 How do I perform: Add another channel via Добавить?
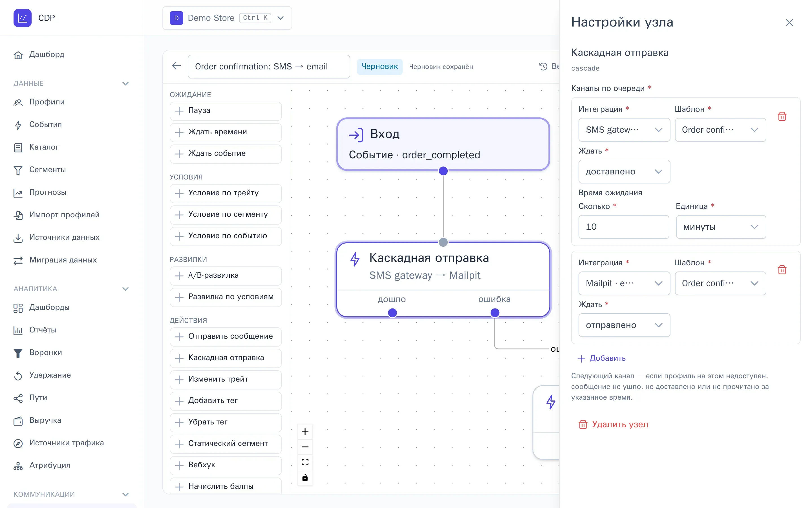[602, 358]
